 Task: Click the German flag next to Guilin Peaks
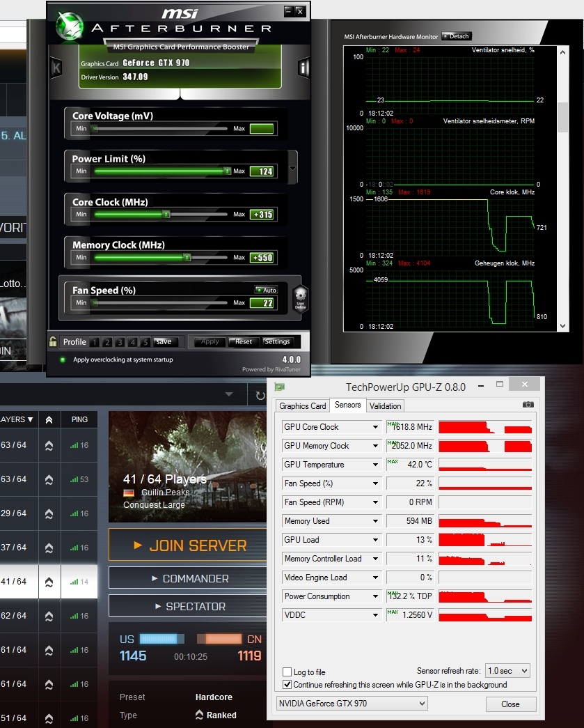point(129,493)
